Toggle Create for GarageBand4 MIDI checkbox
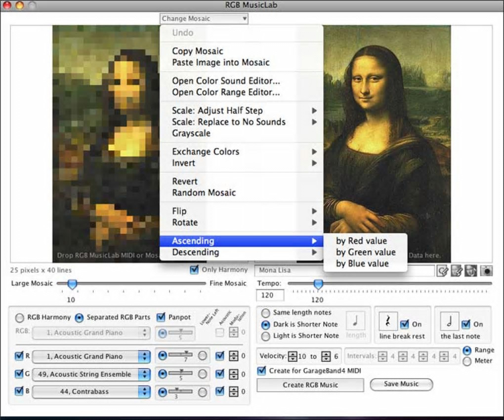 tap(262, 371)
